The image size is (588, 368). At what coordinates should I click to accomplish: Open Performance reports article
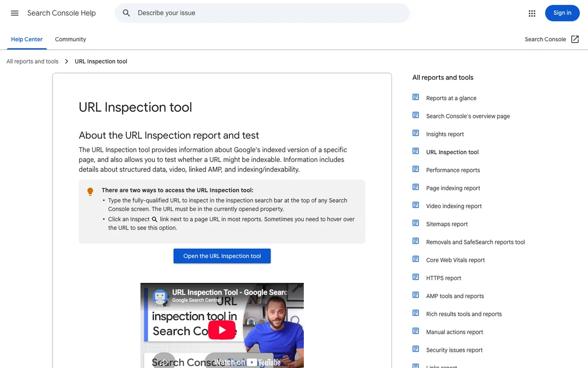[x=453, y=170]
